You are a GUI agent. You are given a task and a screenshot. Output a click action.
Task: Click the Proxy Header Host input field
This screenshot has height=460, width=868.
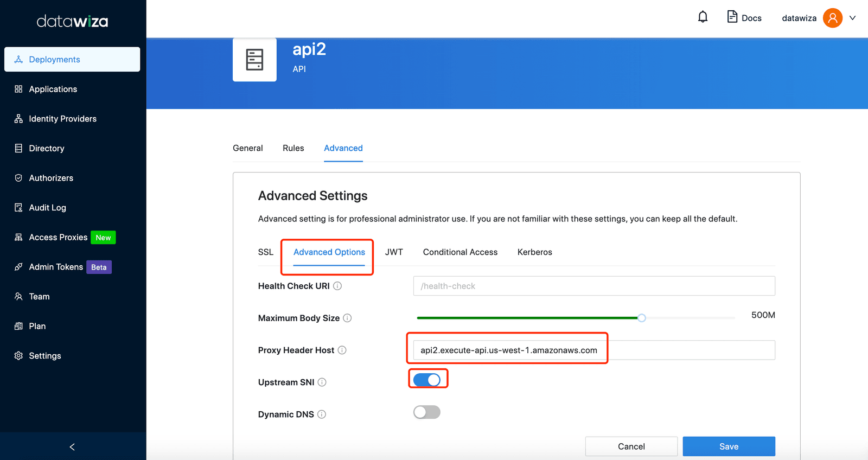coord(594,350)
